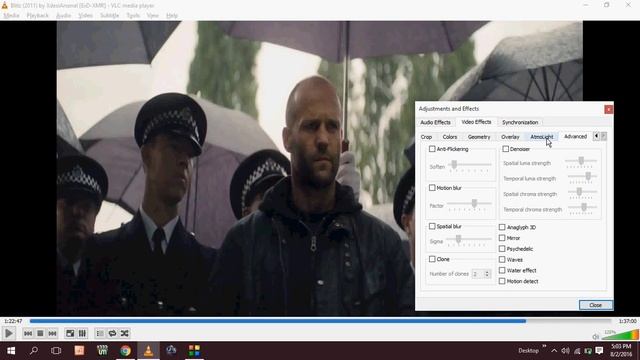The height and width of the screenshot is (360, 640).
Task: Open the Audio menu
Action: tap(63, 16)
